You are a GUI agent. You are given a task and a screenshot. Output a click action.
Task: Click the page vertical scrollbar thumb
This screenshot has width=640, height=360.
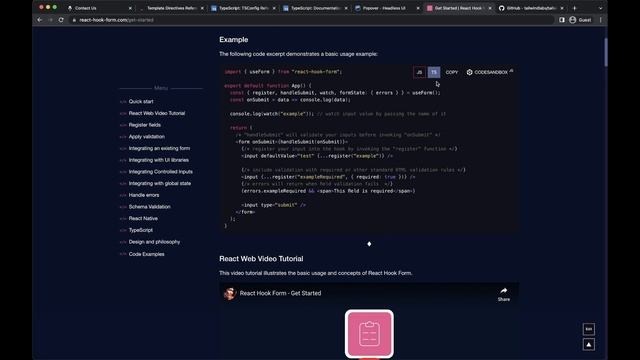click(606, 52)
